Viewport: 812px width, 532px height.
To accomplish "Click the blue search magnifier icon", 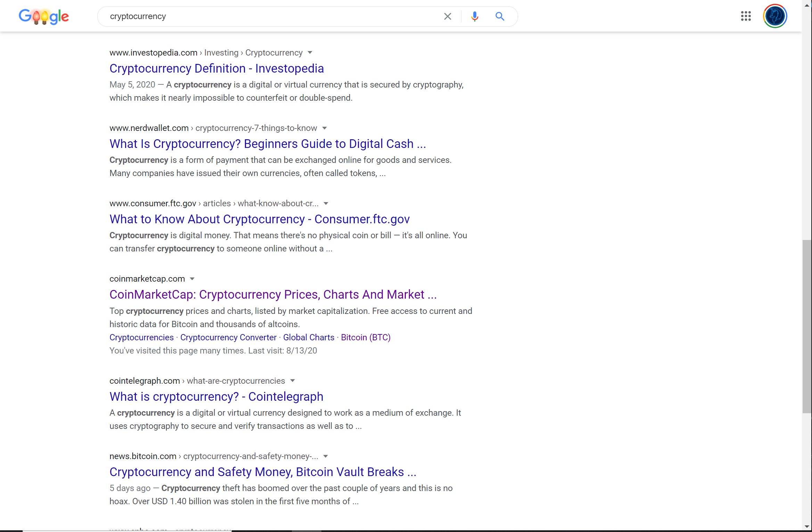I will pos(500,16).
